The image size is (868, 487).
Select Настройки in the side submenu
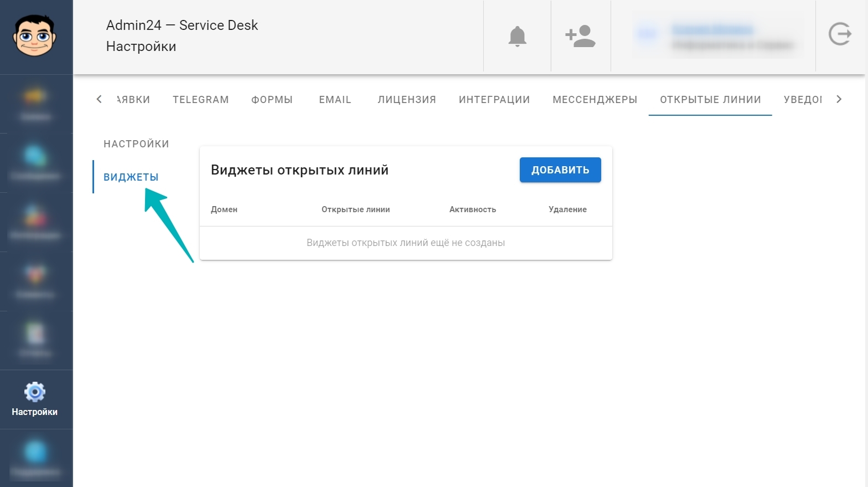point(136,144)
